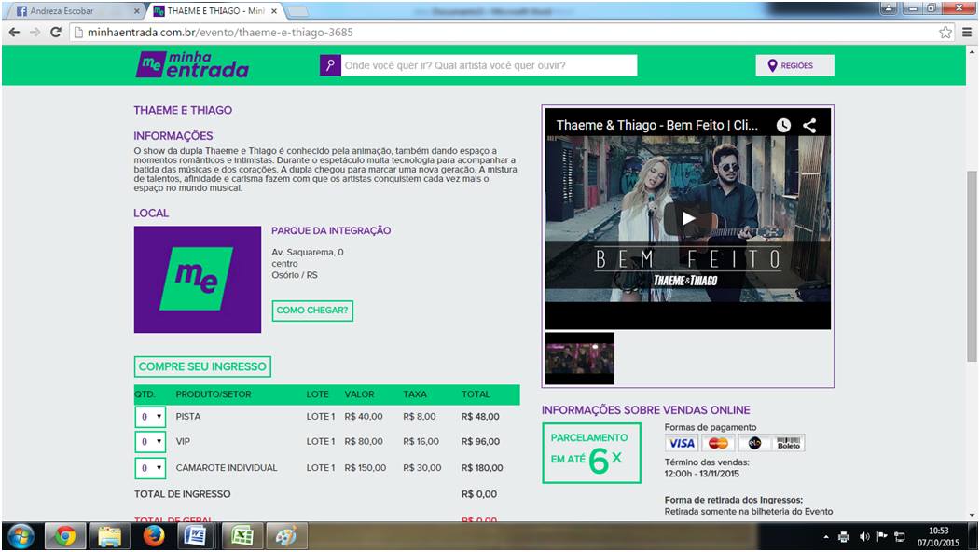Screen dimensions: 980x552
Task: Click the purple search magnifier icon
Action: [330, 66]
